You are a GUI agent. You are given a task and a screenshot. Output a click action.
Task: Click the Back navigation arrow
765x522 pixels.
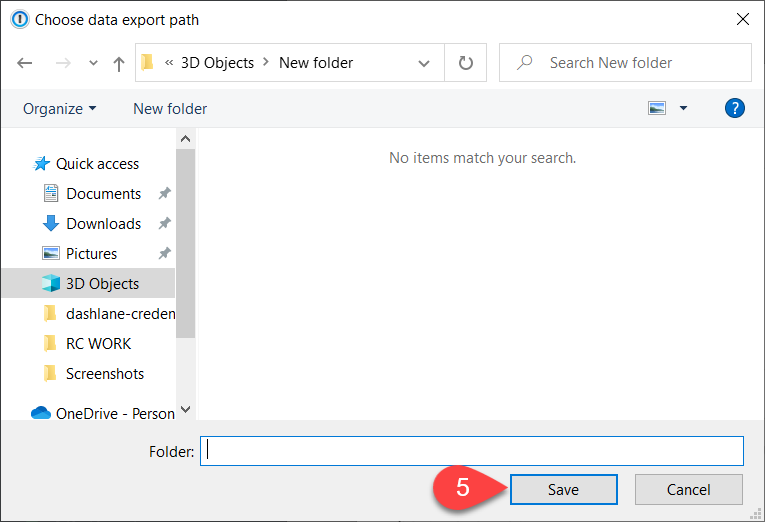tap(24, 63)
